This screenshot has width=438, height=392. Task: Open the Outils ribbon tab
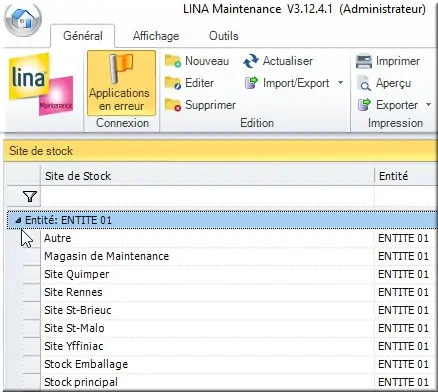pos(223,36)
